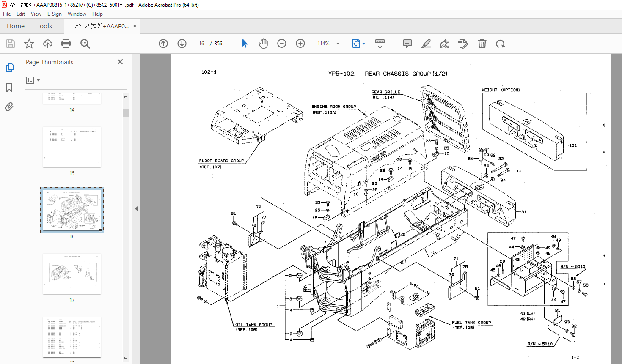Click the 'ENGINE ROOM GROUP' label
The height and width of the screenshot is (364, 622).
click(x=333, y=107)
